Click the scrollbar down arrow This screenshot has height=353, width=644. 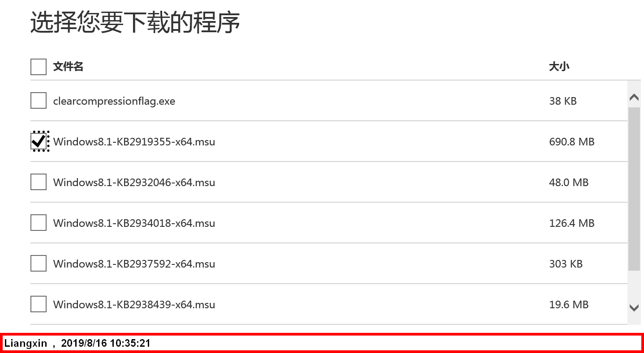pos(634,307)
